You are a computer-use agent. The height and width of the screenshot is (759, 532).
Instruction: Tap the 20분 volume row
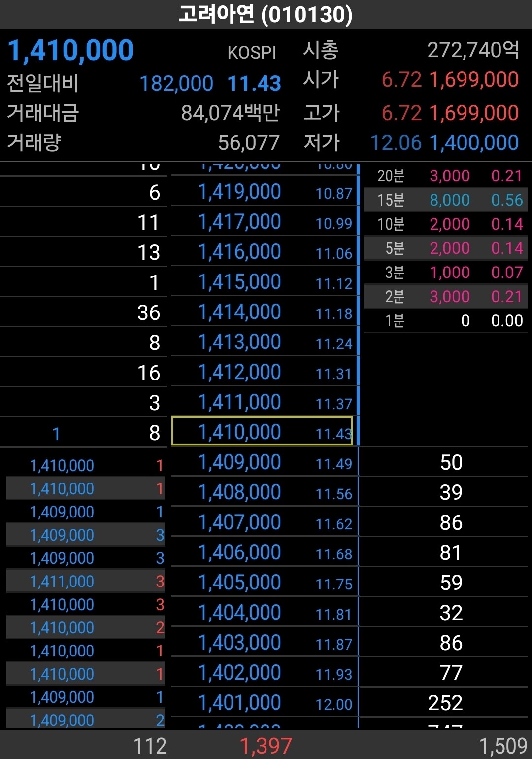coord(446,176)
